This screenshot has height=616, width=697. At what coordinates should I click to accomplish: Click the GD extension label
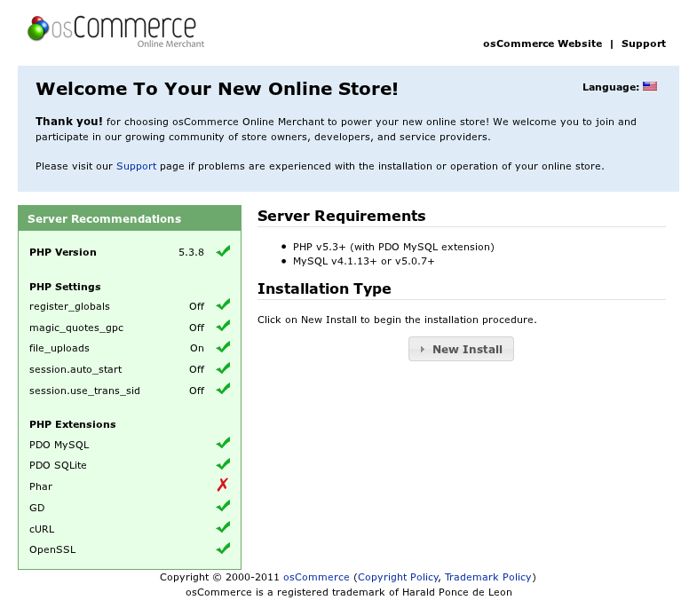(x=37, y=508)
